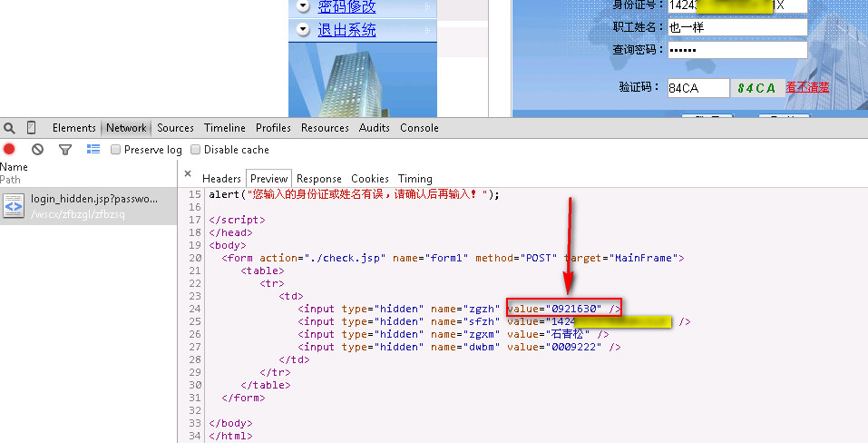868x443 pixels.
Task: Click the sfzh hidden input line
Action: point(493,321)
